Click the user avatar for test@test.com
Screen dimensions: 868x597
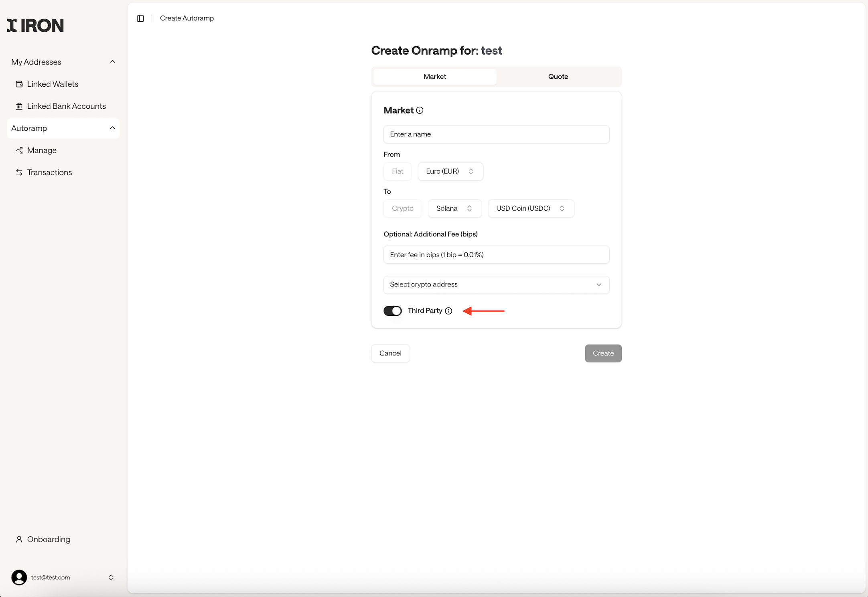19,577
